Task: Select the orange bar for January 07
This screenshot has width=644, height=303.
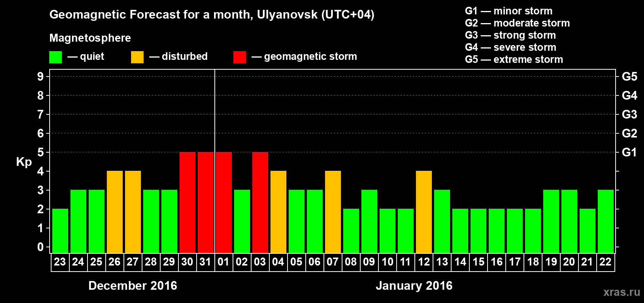Action: coord(333,212)
